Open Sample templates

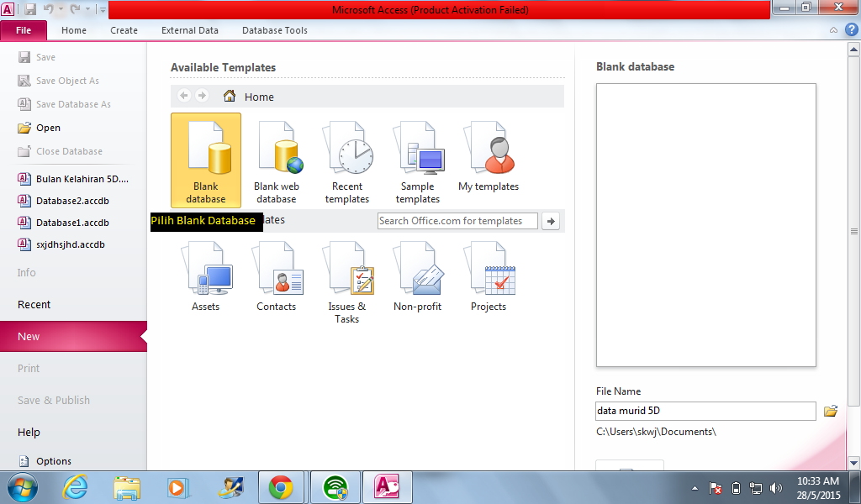tap(418, 162)
